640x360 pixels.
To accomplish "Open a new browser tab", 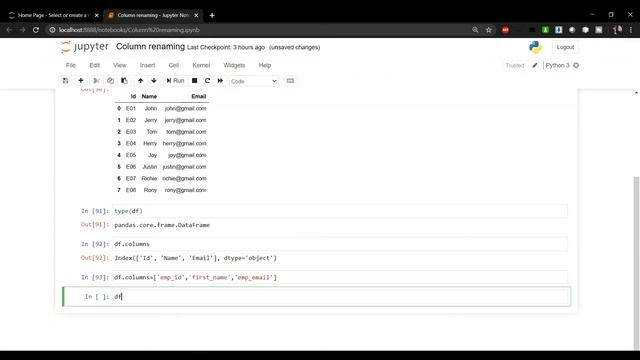I will point(212,16).
